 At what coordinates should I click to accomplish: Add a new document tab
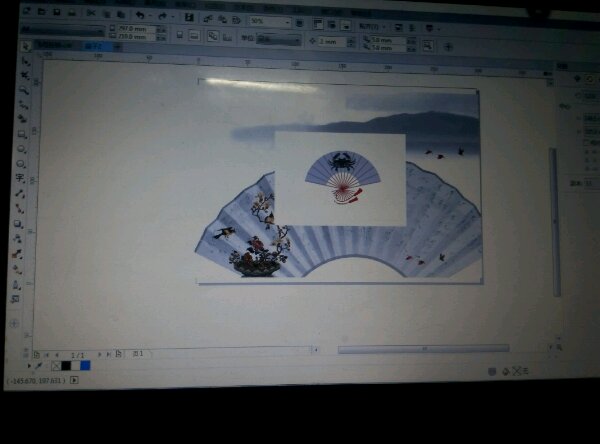tap(118, 47)
